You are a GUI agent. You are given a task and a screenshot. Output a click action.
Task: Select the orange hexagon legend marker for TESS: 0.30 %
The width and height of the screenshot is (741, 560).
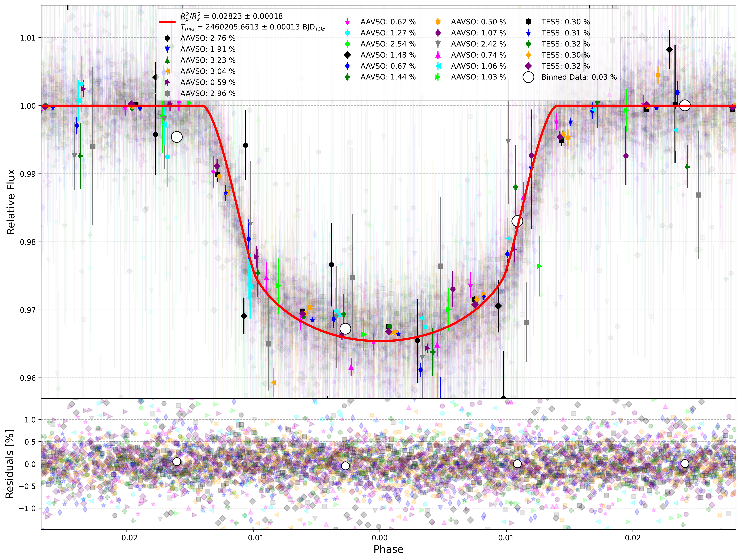(528, 55)
